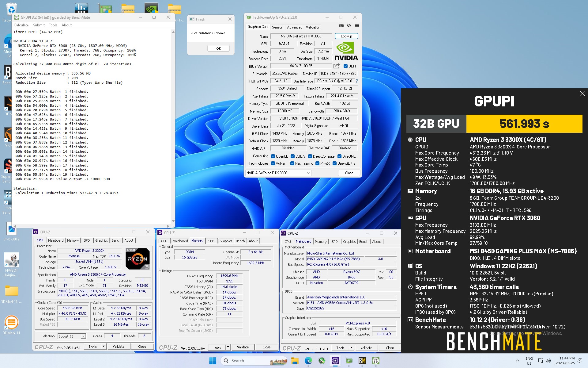Open File Explorer from taskbar
588x368 pixels.
click(295, 361)
